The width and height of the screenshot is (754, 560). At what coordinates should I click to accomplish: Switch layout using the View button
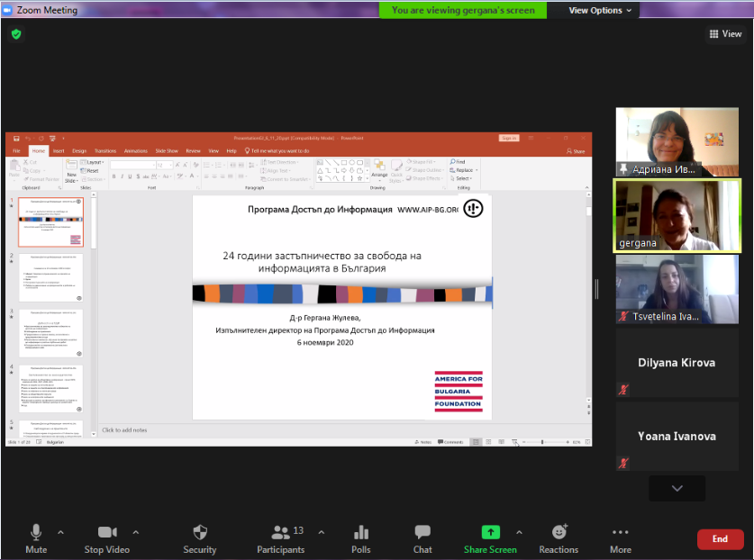[x=725, y=34]
